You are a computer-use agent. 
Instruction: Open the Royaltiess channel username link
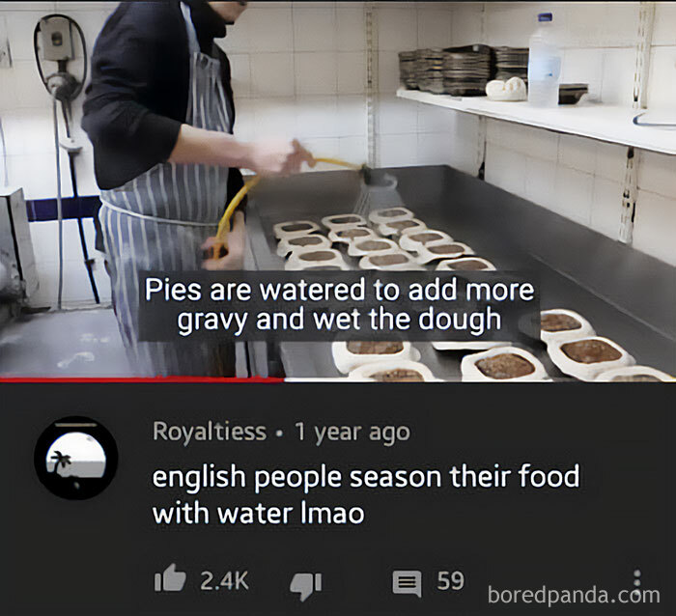210,431
